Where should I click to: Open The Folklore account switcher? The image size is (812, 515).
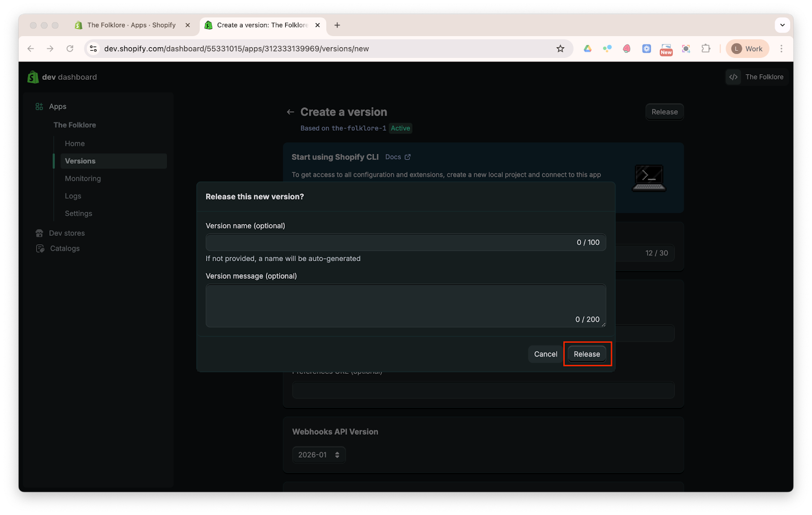click(757, 77)
